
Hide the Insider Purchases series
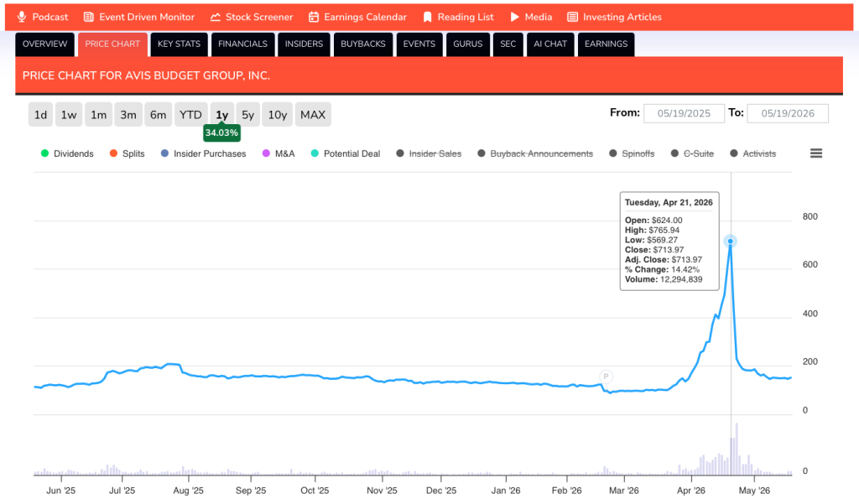203,154
